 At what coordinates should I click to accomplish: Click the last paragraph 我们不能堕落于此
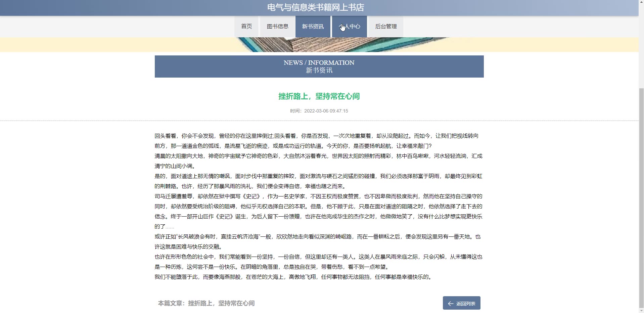pos(294,277)
